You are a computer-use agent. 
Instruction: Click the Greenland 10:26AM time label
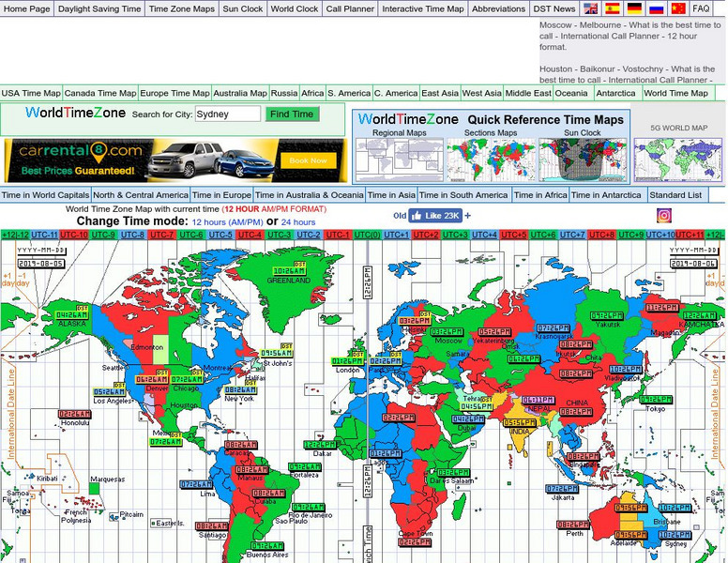point(289,271)
